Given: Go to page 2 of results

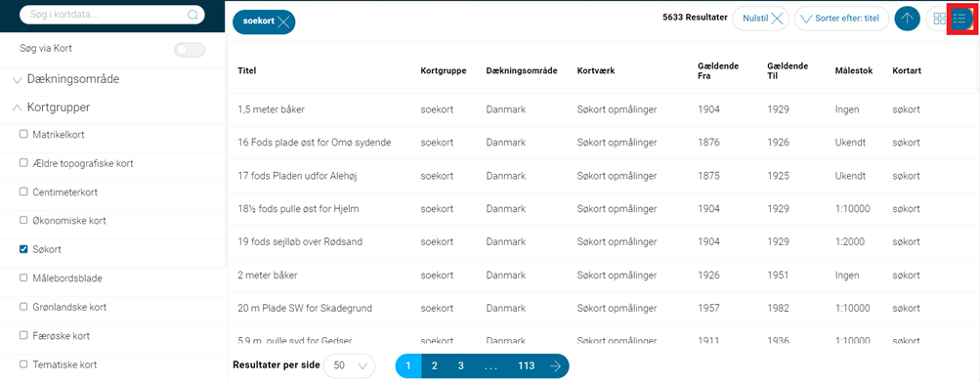Looking at the screenshot, I should 435,366.
